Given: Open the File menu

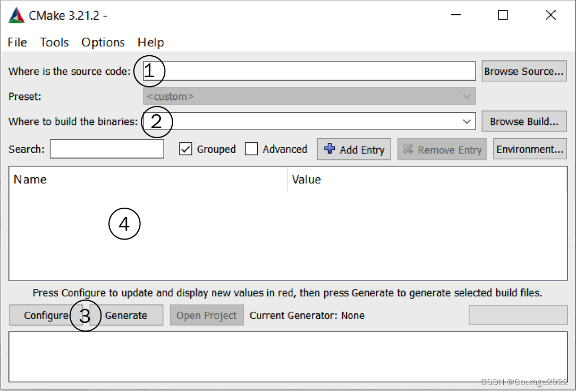Looking at the screenshot, I should coord(17,42).
